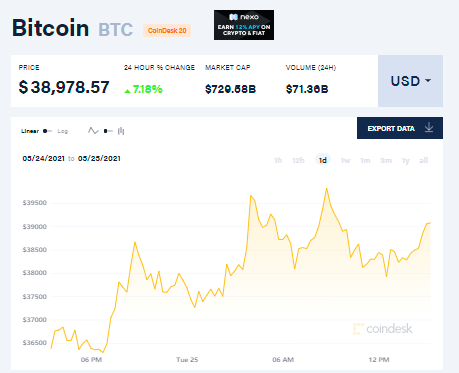
Task: Click the coindesk watermark logo
Action: pyautogui.click(x=383, y=329)
